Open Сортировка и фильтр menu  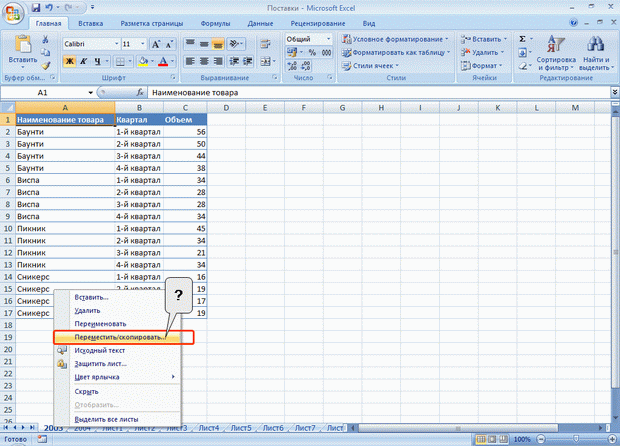556,53
